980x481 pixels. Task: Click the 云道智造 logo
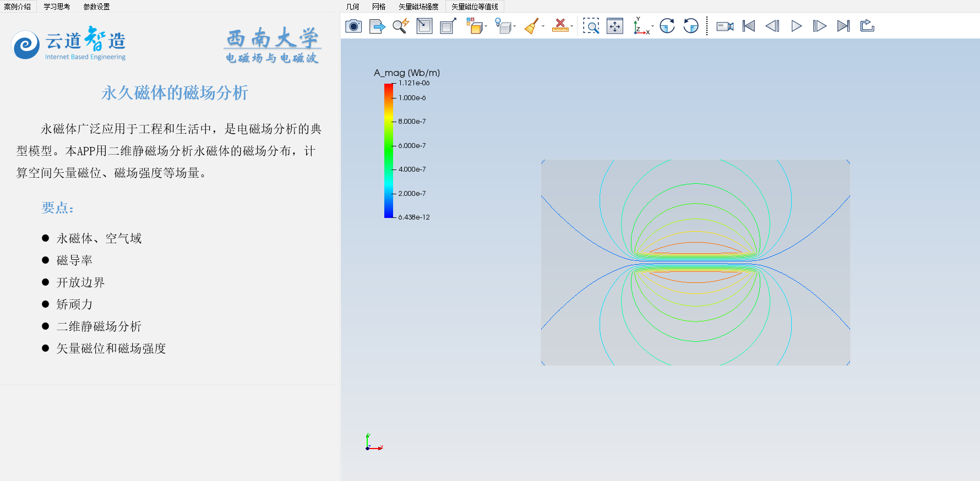[69, 43]
